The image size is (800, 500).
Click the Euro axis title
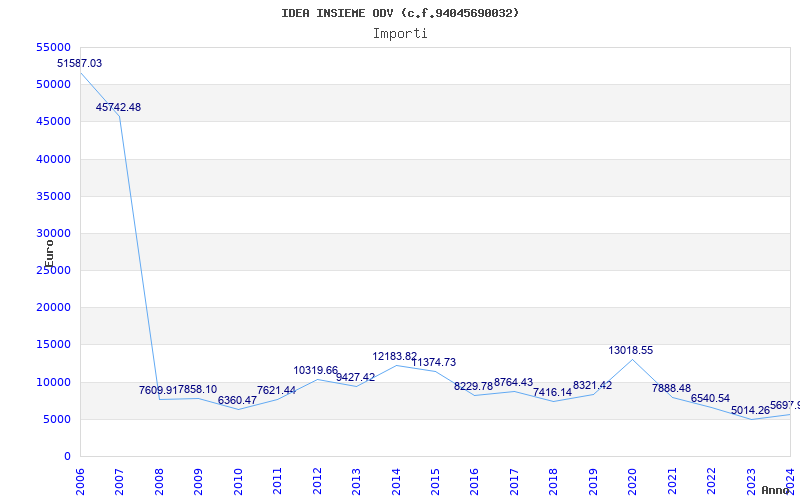click(x=49, y=254)
